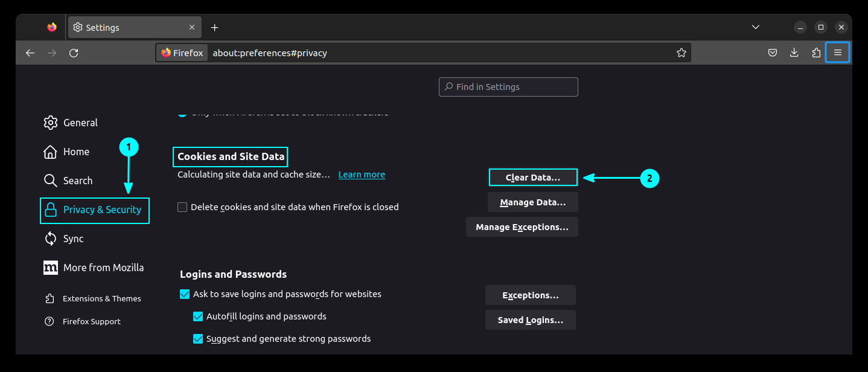Open the application hamburger menu
This screenshot has height=372, width=868.
(838, 53)
